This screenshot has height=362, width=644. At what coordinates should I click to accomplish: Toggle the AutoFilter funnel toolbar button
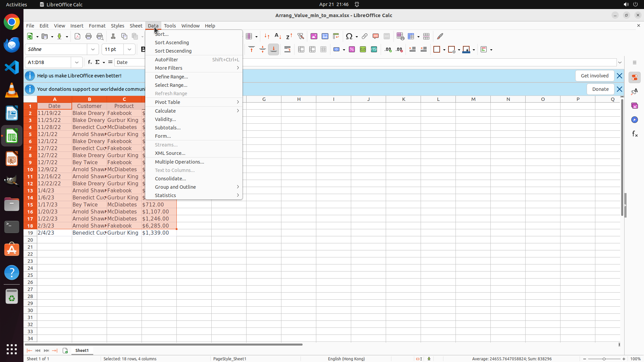coord(301,36)
